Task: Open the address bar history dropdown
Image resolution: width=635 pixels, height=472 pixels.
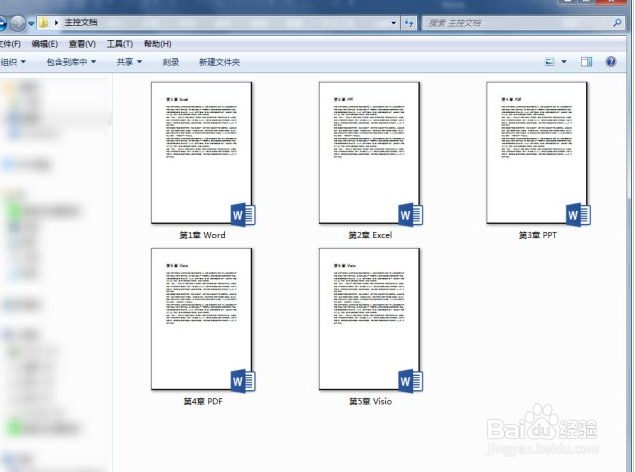Action: pos(394,23)
